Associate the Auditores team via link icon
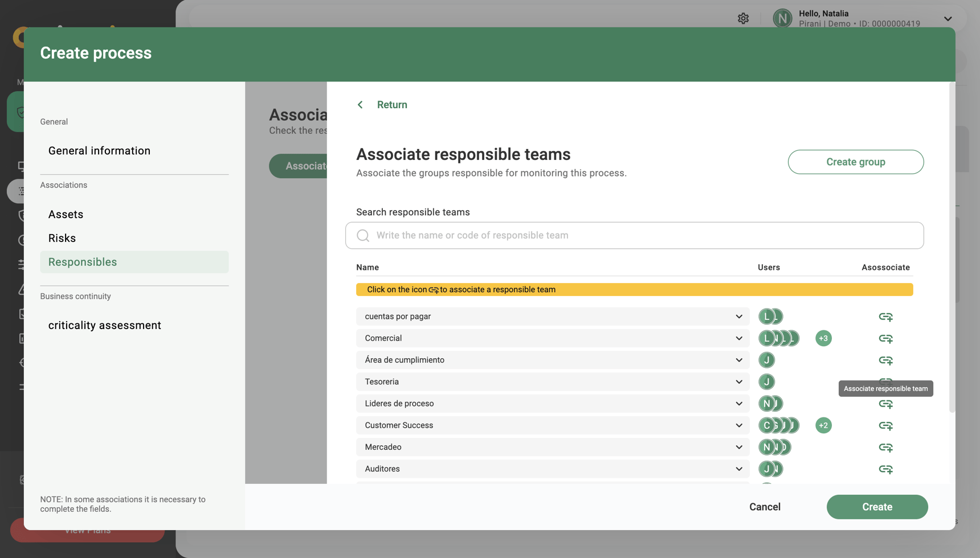 (885, 469)
